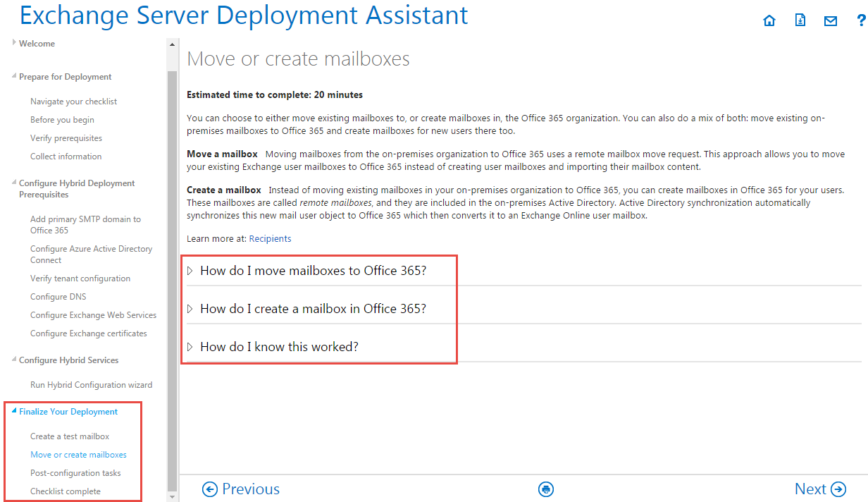Open Before you begin page
The height and width of the screenshot is (502, 868).
click(x=62, y=120)
